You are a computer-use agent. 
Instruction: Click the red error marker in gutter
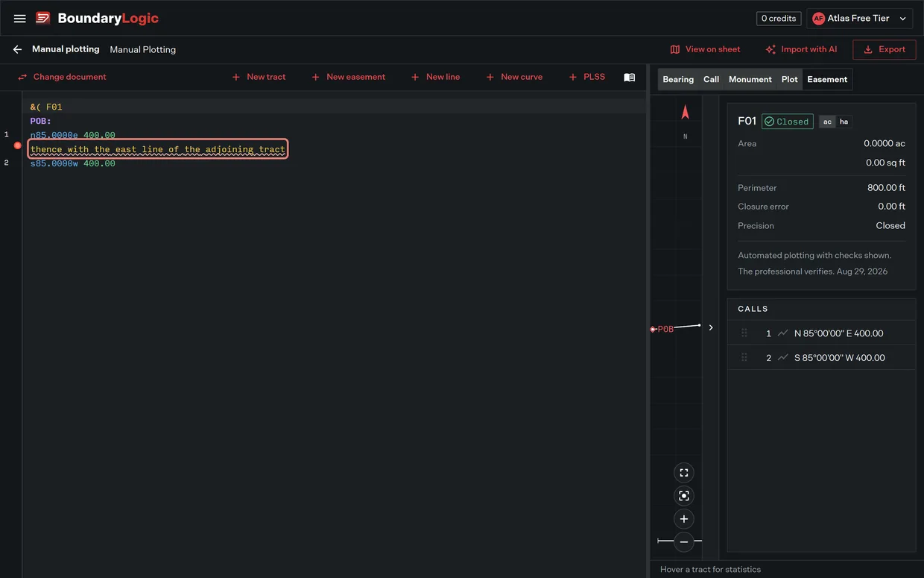[x=18, y=145]
